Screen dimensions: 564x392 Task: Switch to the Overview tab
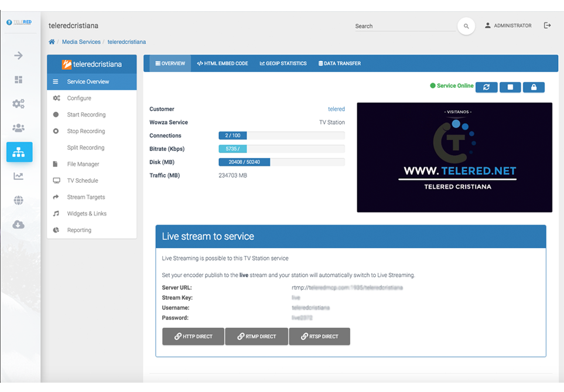[x=170, y=63]
